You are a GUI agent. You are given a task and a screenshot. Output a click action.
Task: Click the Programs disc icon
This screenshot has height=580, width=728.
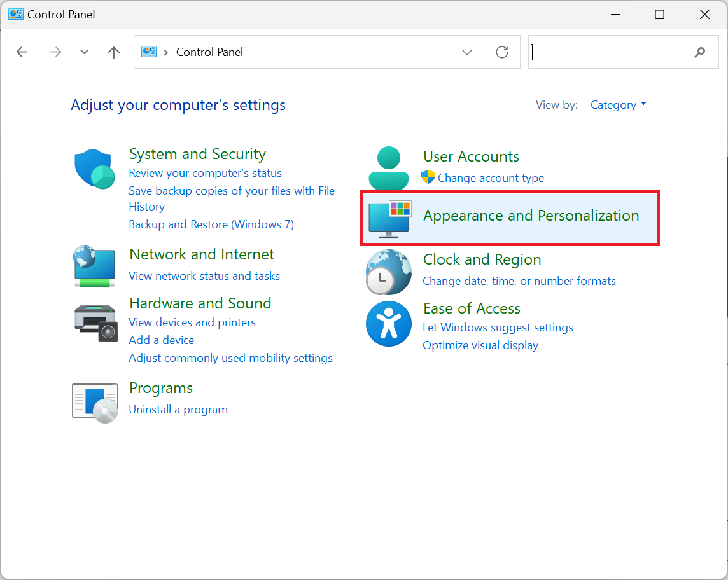(95, 403)
